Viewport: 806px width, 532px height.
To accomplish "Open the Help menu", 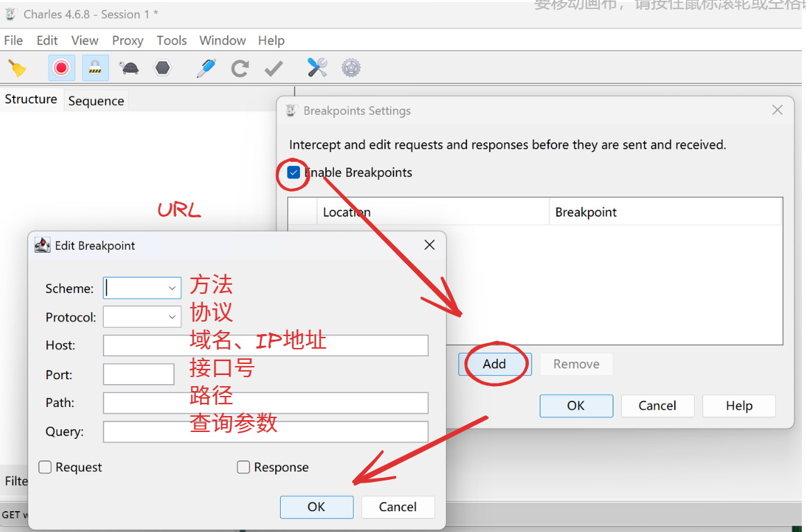I will coord(272,40).
